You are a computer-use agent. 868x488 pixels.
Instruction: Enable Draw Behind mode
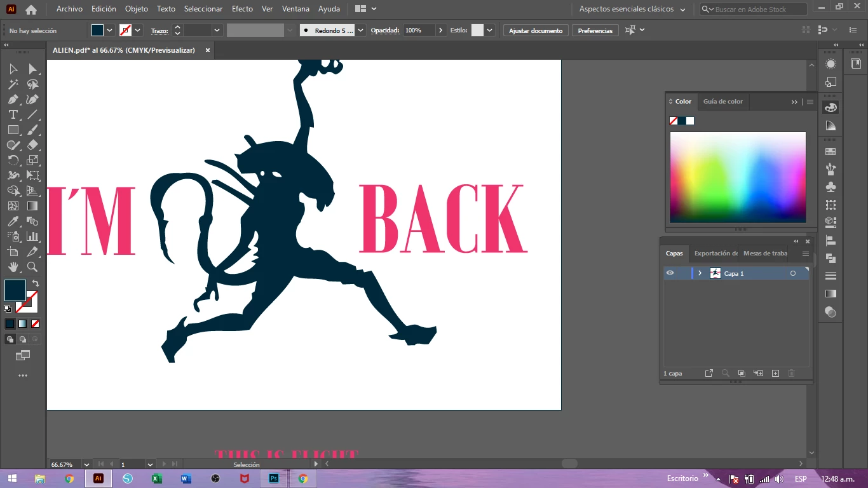(x=22, y=339)
